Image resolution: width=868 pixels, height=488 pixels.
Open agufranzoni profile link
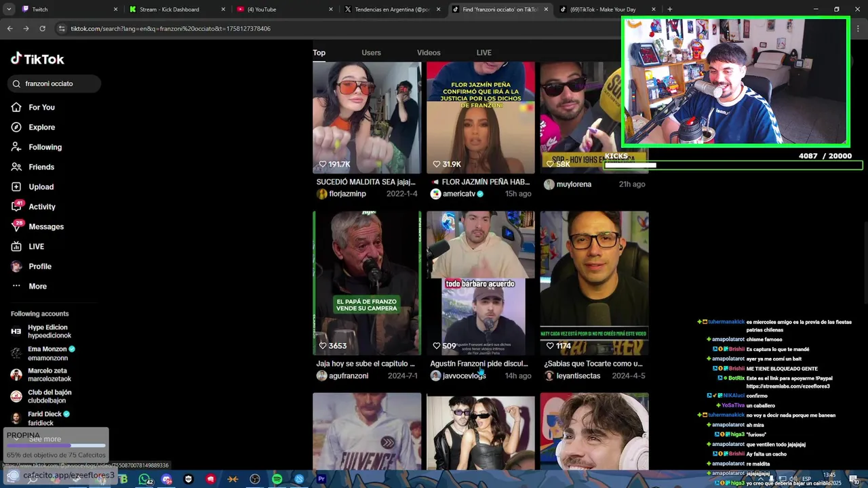[342, 375]
